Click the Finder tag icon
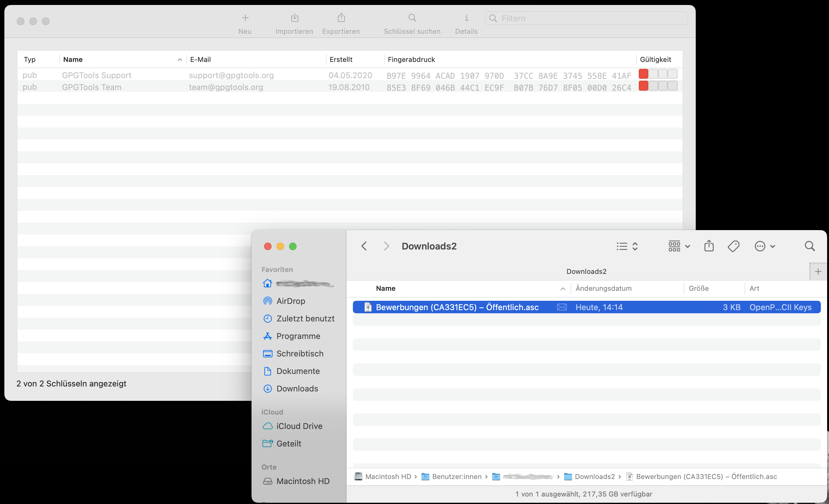This screenshot has height=504, width=829. 734,246
